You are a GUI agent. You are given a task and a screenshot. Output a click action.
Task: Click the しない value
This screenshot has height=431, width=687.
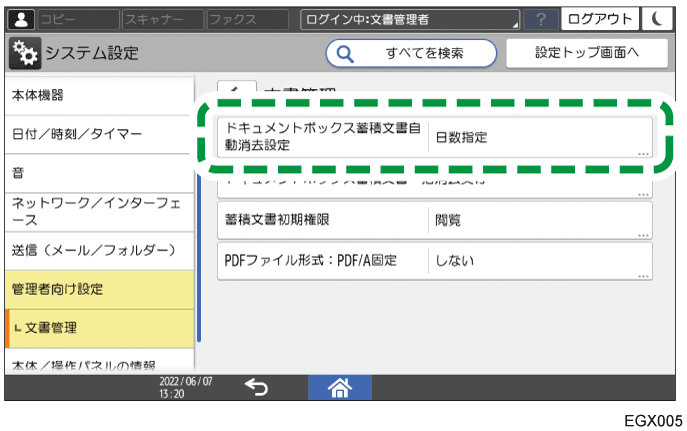pyautogui.click(x=454, y=261)
